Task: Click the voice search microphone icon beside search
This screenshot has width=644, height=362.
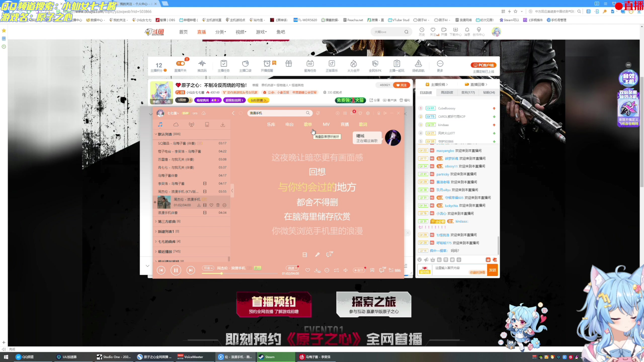Action: click(x=318, y=113)
